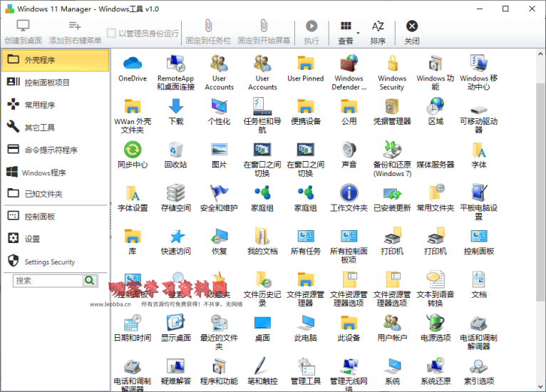Select 文本到语音转换 icon

click(436, 279)
